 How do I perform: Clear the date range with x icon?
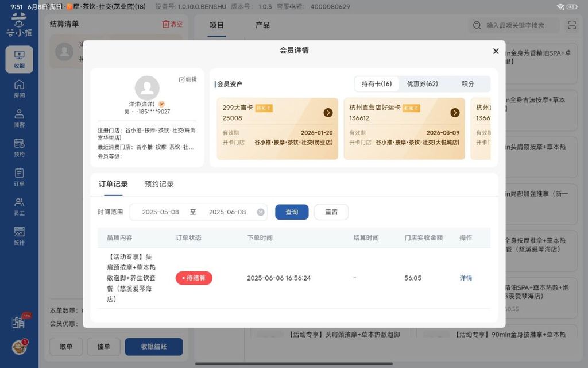(261, 212)
